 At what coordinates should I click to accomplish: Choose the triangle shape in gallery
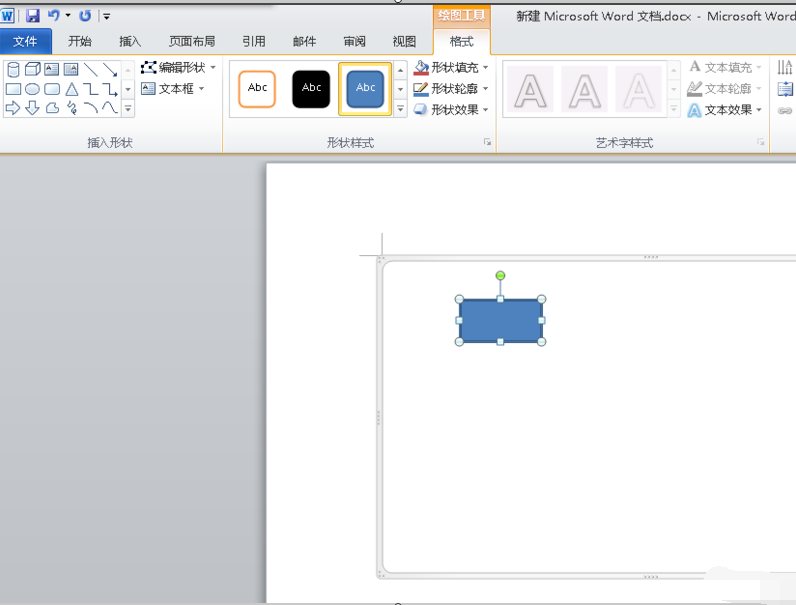click(71, 89)
